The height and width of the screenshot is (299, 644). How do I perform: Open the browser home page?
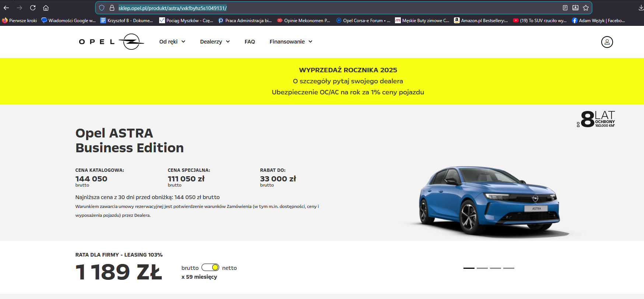pyautogui.click(x=46, y=8)
